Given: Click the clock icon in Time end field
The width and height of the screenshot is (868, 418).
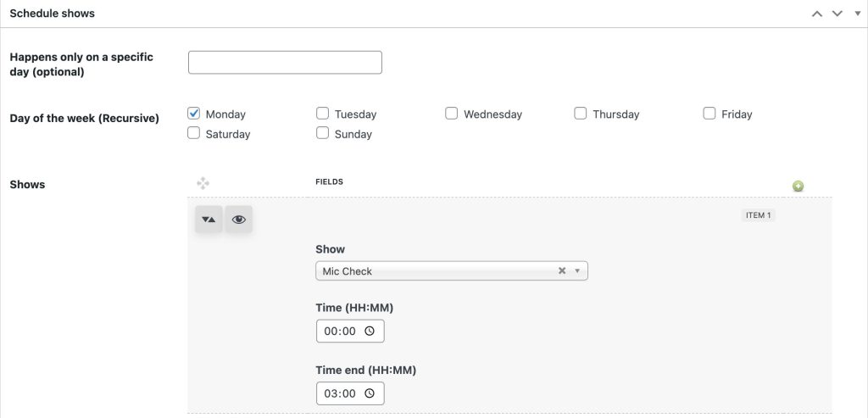Looking at the screenshot, I should click(x=369, y=393).
